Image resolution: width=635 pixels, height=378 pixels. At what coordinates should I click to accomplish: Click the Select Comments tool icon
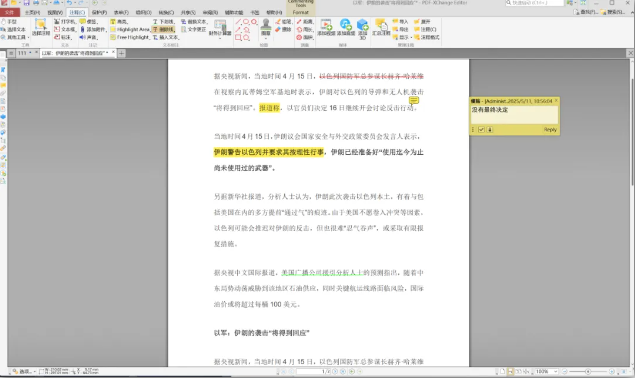(x=40, y=28)
